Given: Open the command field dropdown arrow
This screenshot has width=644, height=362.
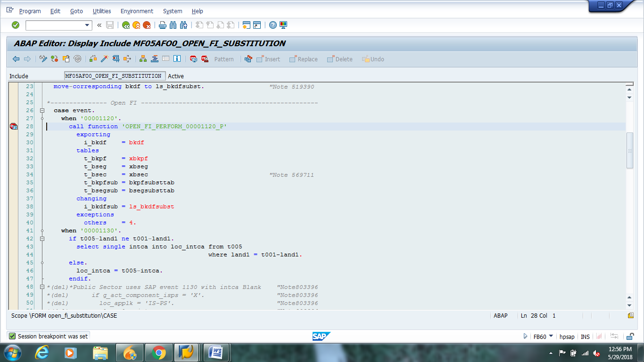Looking at the screenshot, I should (87, 25).
